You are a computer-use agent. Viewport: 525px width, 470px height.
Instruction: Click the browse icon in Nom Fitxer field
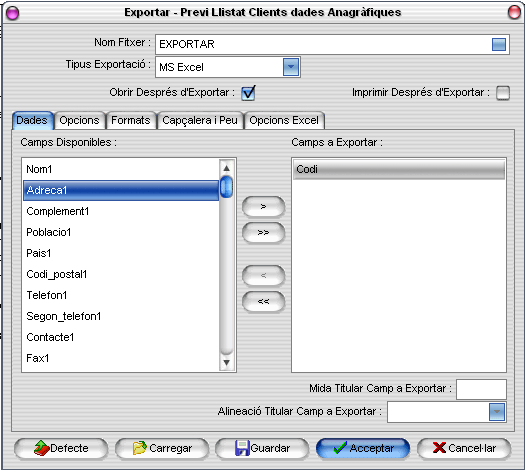point(499,45)
